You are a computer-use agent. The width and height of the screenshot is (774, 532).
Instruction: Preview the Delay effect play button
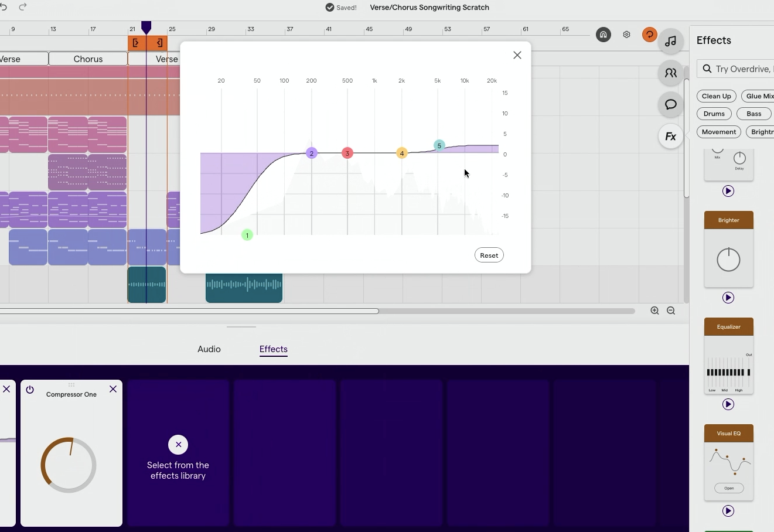(x=728, y=191)
